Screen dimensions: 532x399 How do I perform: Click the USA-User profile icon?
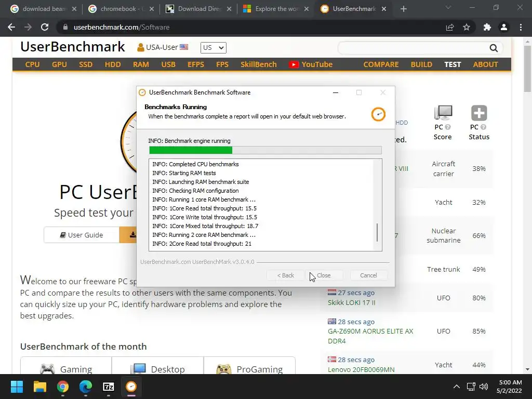140,47
